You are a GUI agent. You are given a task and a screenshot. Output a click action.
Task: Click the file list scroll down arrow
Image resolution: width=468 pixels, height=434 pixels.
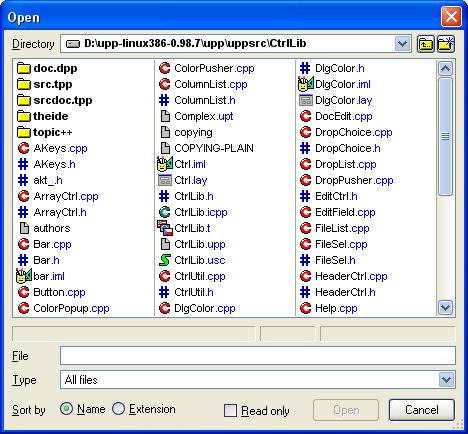446,307
